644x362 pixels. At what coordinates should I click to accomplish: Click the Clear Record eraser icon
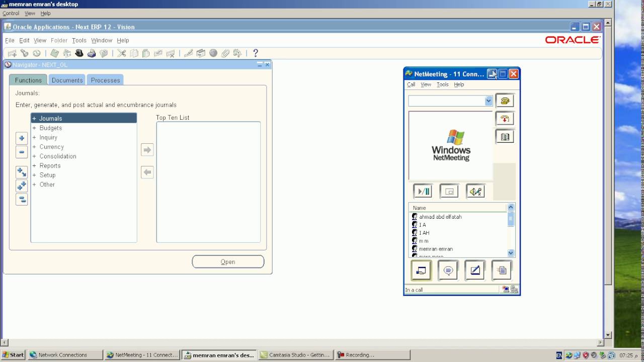[158, 53]
